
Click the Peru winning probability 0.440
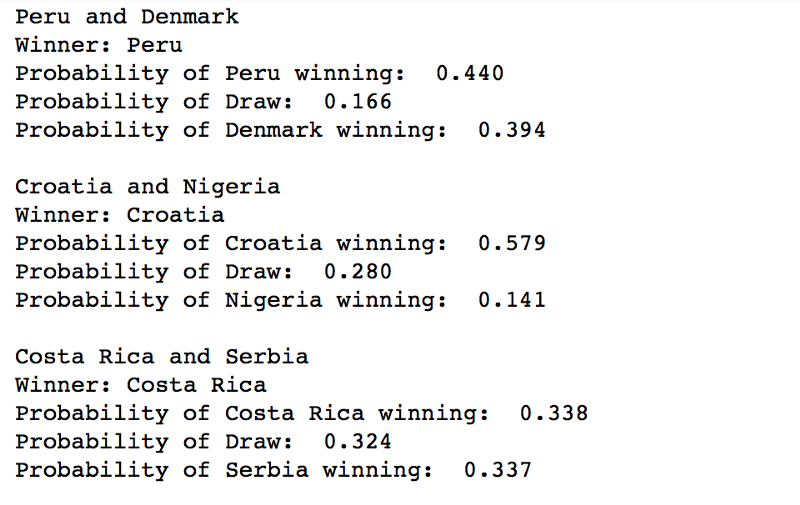tap(470, 73)
